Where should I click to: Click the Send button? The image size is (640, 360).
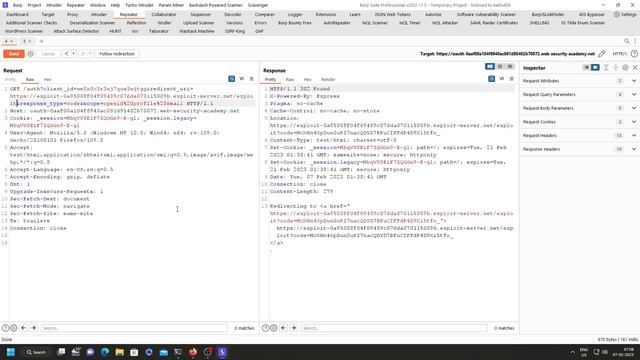point(13,54)
